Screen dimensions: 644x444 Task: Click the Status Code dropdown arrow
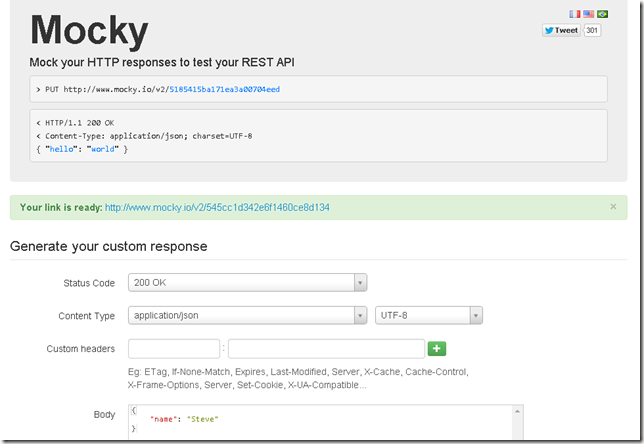(x=361, y=283)
